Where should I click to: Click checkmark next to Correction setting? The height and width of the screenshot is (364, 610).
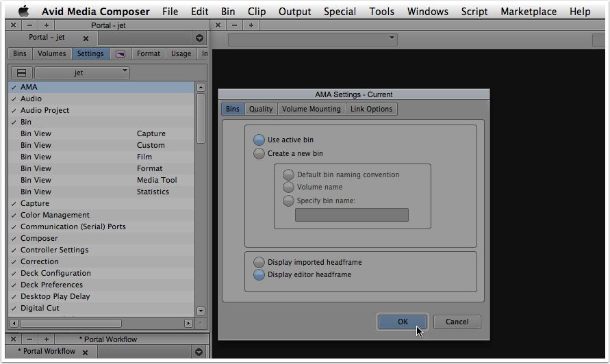pos(14,262)
